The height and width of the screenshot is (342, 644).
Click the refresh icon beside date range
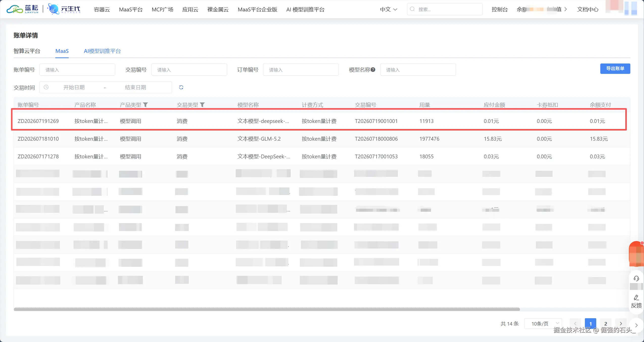pos(181,87)
